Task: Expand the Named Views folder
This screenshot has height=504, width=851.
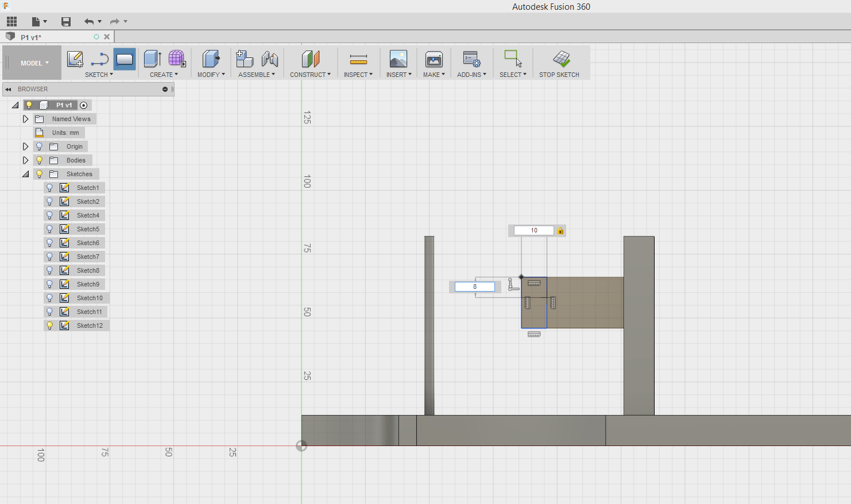Action: point(25,119)
